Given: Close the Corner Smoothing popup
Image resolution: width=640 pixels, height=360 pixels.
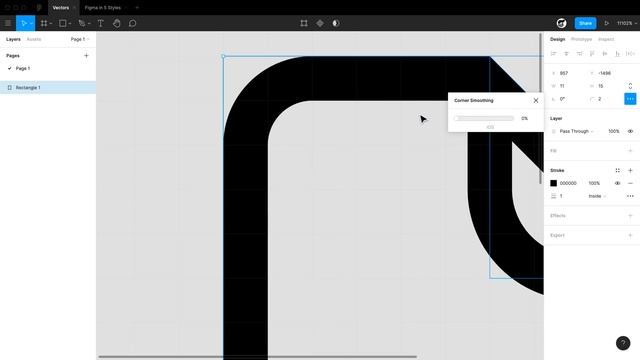Looking at the screenshot, I should click(536, 100).
